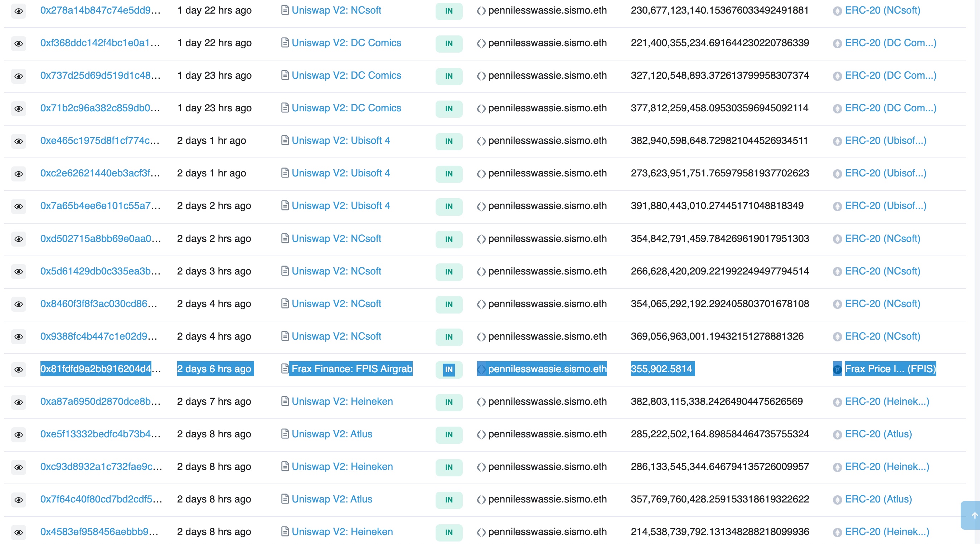The image size is (980, 544).
Task: Open transaction hash 0xd502715a8bb69e0aa0
Action: click(101, 238)
